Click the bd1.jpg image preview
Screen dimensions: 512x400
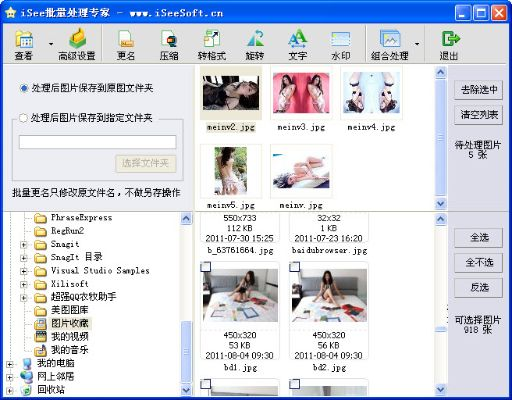coord(240,295)
